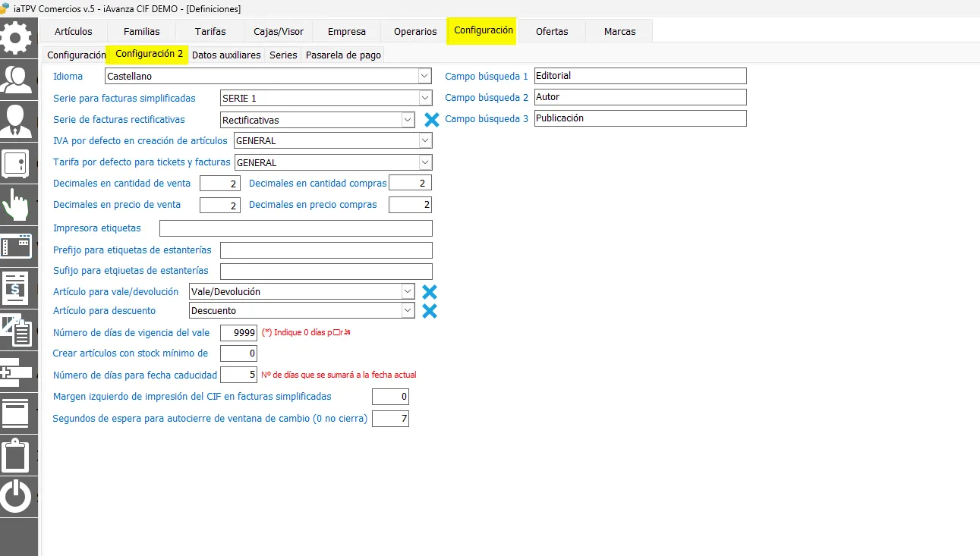Image resolution: width=980 pixels, height=556 pixels.
Task: Expand Tarifa por defecto dropdown
Action: tap(425, 162)
